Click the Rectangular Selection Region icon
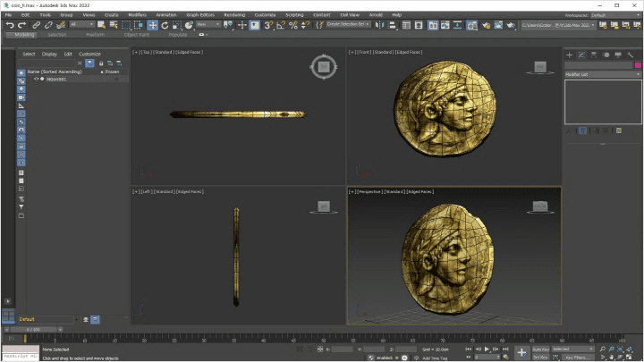 pos(126,25)
